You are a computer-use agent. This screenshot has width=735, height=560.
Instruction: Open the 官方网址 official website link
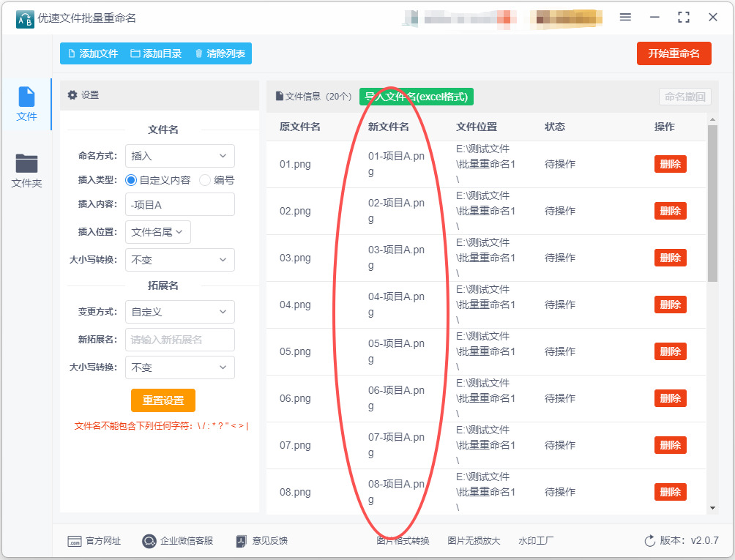[x=103, y=541]
